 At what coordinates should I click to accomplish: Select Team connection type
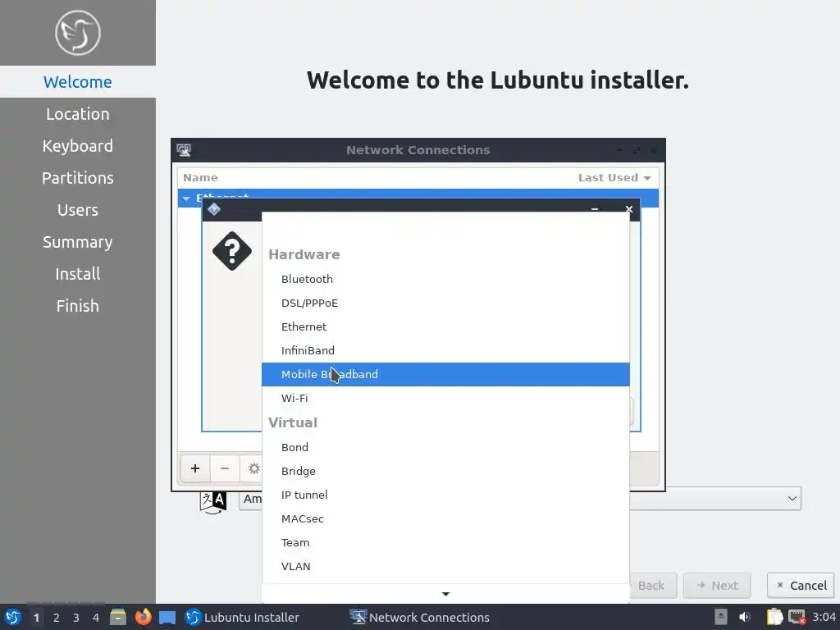[x=445, y=543]
